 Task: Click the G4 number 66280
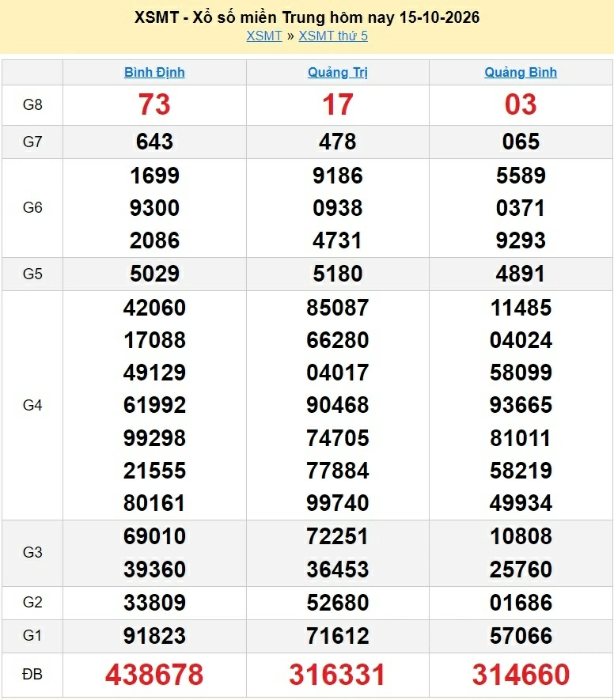pos(338,341)
